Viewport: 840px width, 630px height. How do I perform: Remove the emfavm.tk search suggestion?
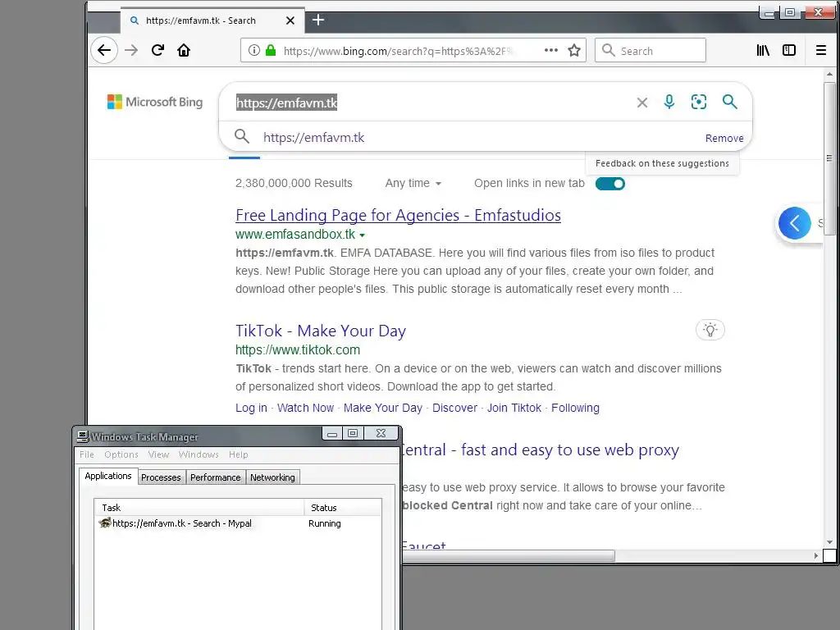pos(724,138)
